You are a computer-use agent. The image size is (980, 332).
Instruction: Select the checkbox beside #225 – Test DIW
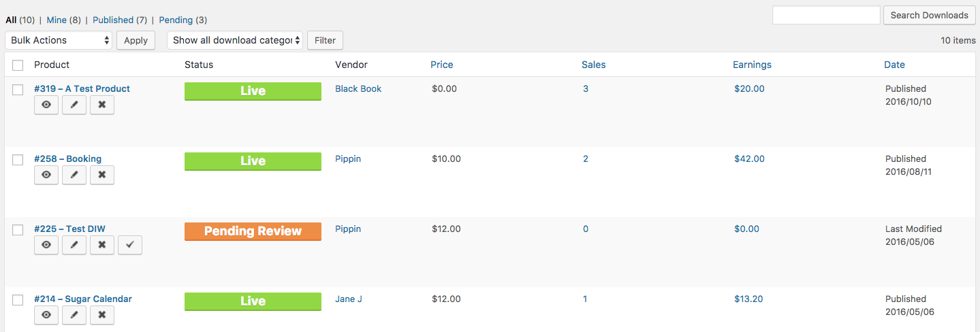click(x=18, y=230)
